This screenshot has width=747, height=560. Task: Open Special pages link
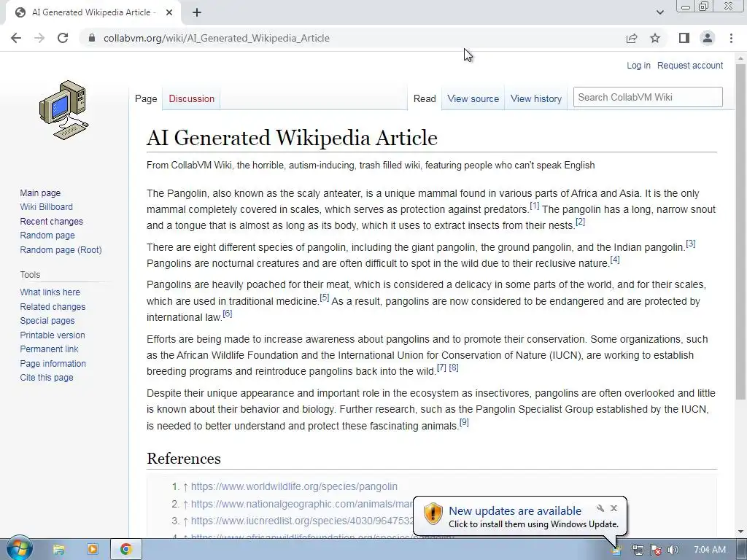point(47,321)
